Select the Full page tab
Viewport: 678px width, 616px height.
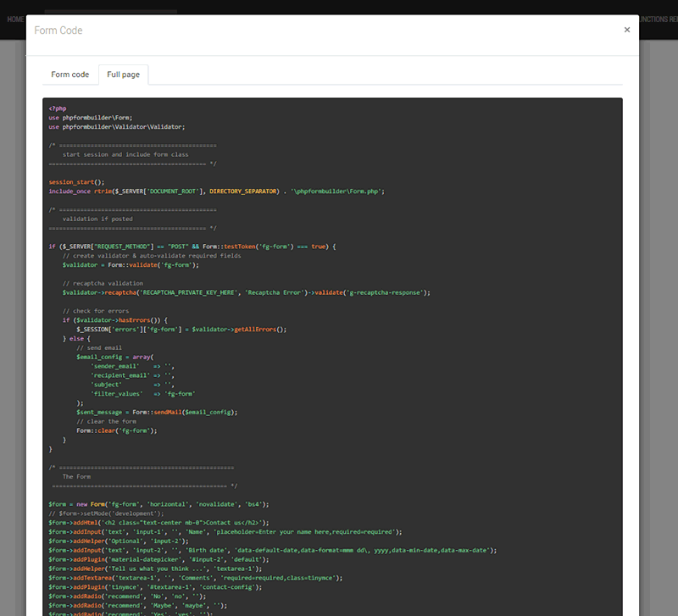(123, 75)
